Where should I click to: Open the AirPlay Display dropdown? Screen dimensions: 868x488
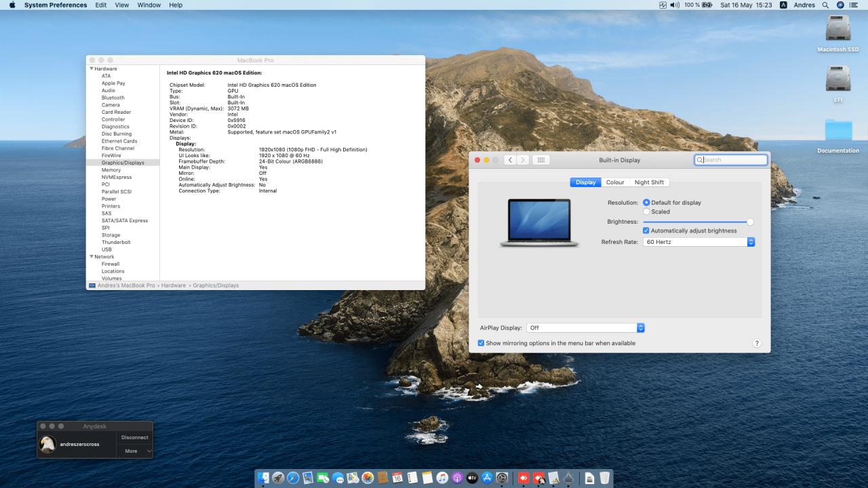pos(585,328)
